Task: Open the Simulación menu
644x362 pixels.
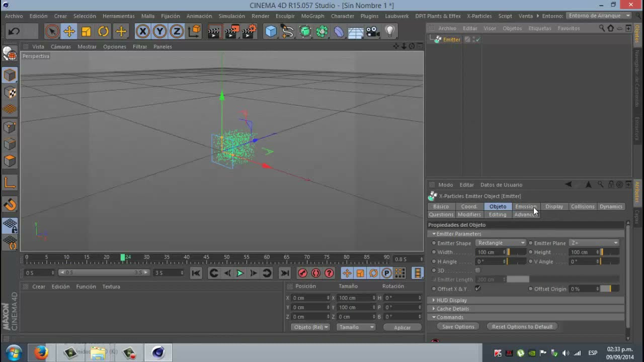Action: tap(231, 16)
